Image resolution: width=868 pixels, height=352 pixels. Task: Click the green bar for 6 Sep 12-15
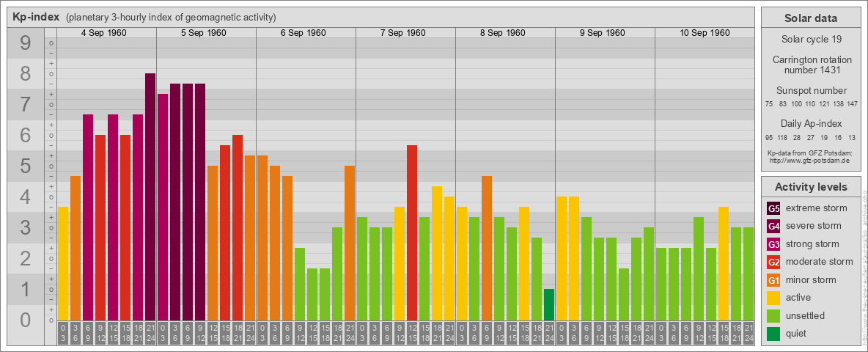coord(312,294)
